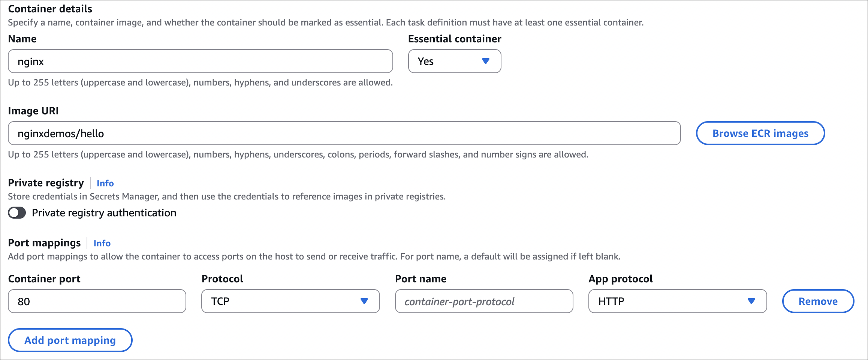Image resolution: width=868 pixels, height=360 pixels.
Task: Enable the Private registry authentication switch
Action: [x=17, y=213]
